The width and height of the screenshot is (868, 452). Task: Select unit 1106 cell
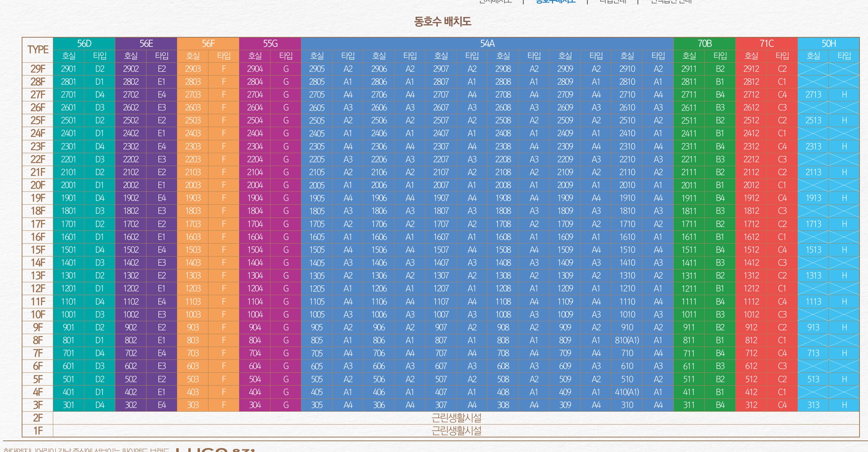(379, 302)
